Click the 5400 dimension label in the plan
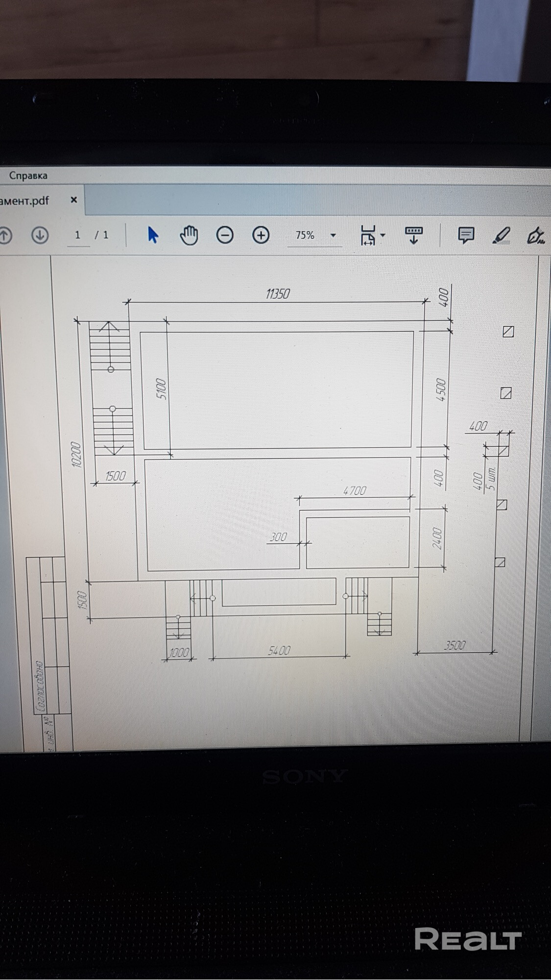551x980 pixels. click(279, 650)
